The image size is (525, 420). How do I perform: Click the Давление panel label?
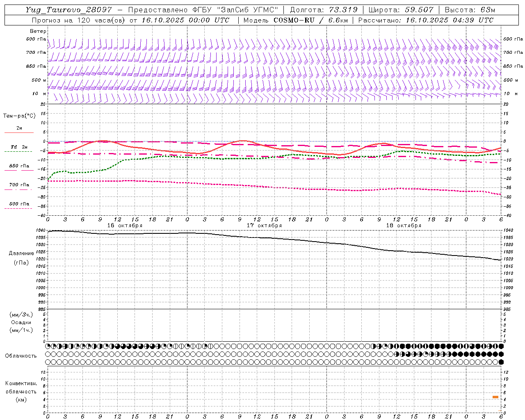pyautogui.click(x=21, y=253)
